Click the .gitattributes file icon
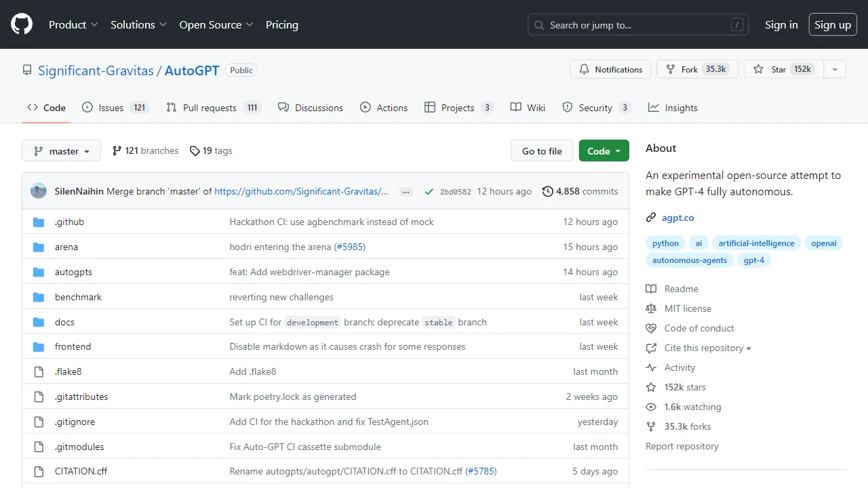This screenshot has width=868, height=488. [x=39, y=396]
